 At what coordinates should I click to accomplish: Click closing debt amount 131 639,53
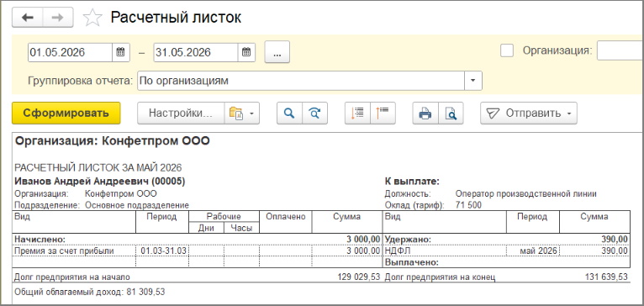tap(606, 277)
